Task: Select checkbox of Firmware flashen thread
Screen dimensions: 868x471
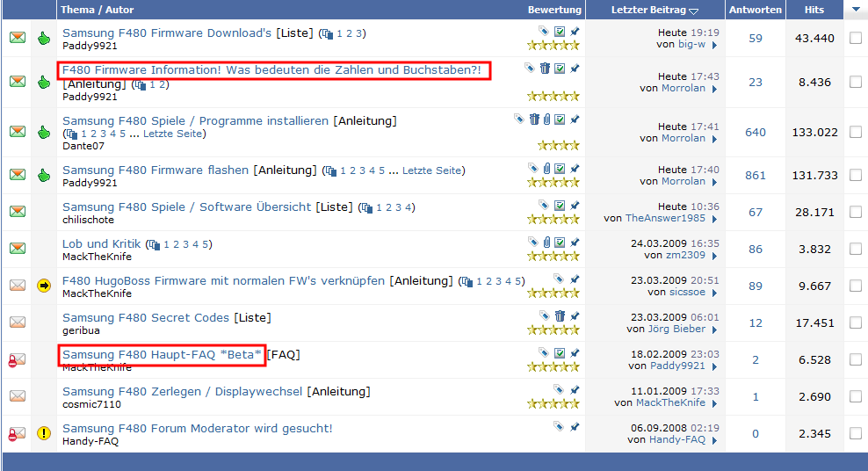Action: pos(856,175)
